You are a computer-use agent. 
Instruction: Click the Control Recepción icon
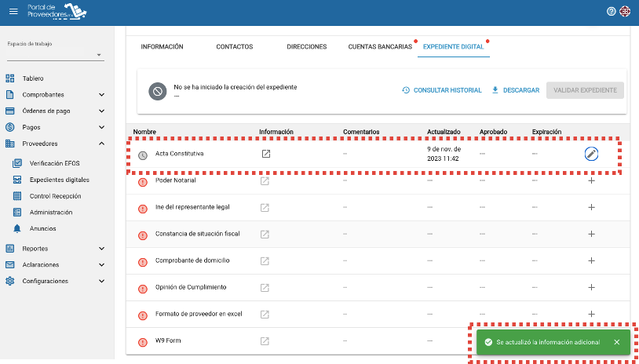[x=17, y=196]
